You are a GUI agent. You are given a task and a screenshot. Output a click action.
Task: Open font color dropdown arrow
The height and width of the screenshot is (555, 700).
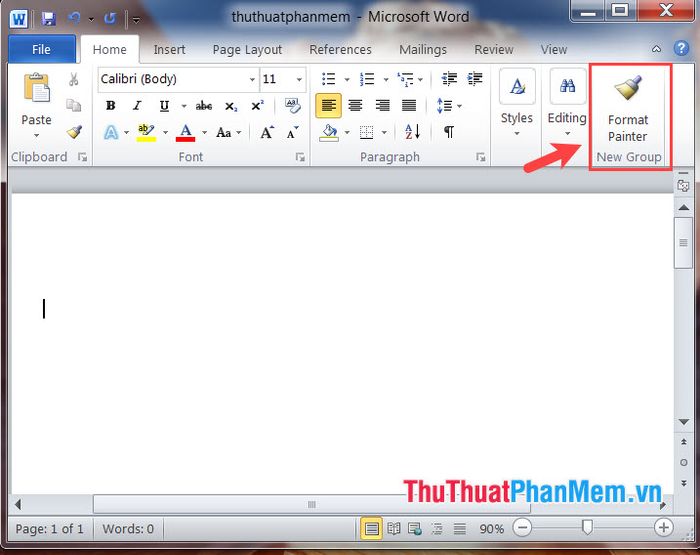coord(204,133)
